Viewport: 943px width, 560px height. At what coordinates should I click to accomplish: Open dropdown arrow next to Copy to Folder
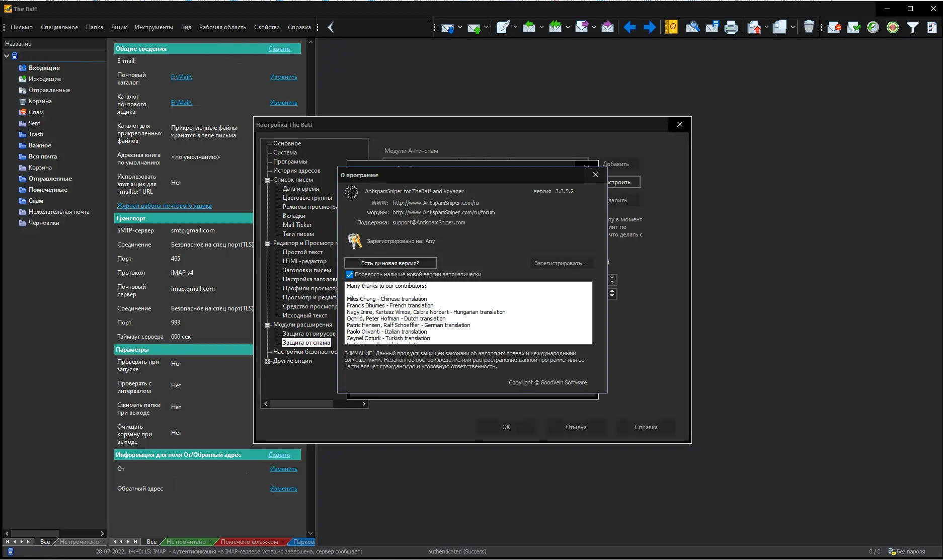[x=793, y=28]
